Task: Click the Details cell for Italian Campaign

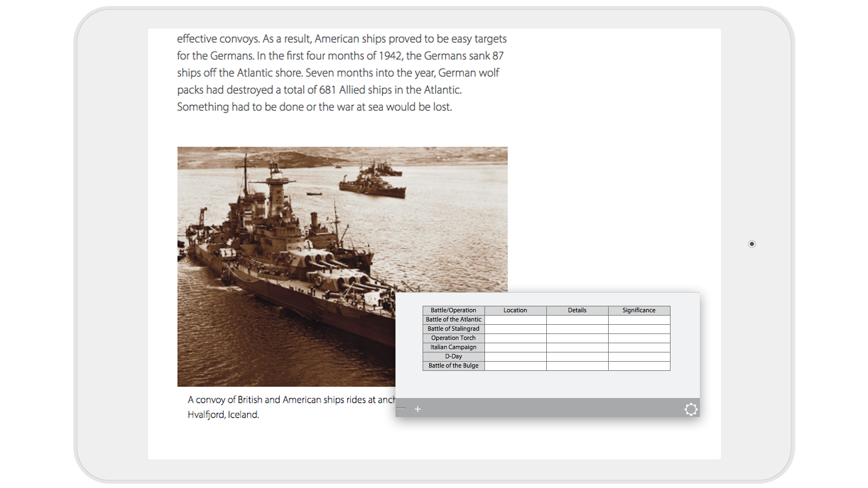Action: [x=577, y=347]
